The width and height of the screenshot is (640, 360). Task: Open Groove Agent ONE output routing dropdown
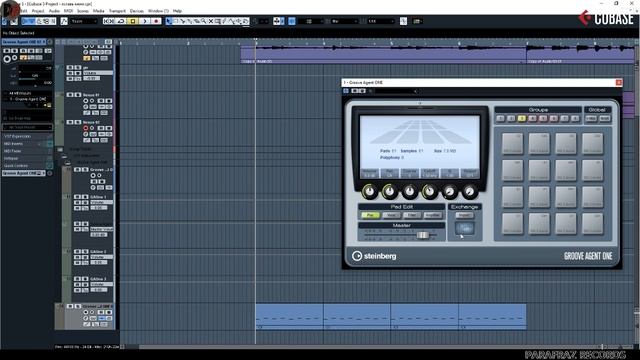27,99
